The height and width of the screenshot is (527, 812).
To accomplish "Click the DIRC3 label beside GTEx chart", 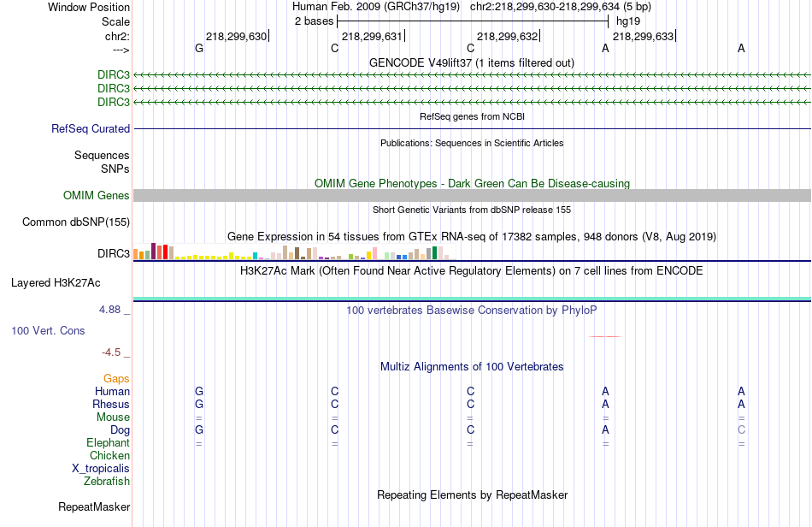I will point(114,253).
